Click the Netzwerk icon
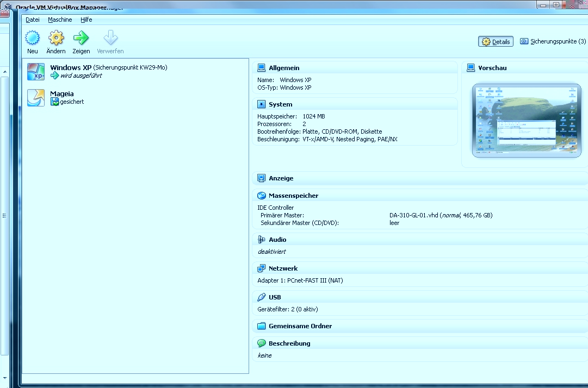This screenshot has height=388, width=588. coord(262,268)
